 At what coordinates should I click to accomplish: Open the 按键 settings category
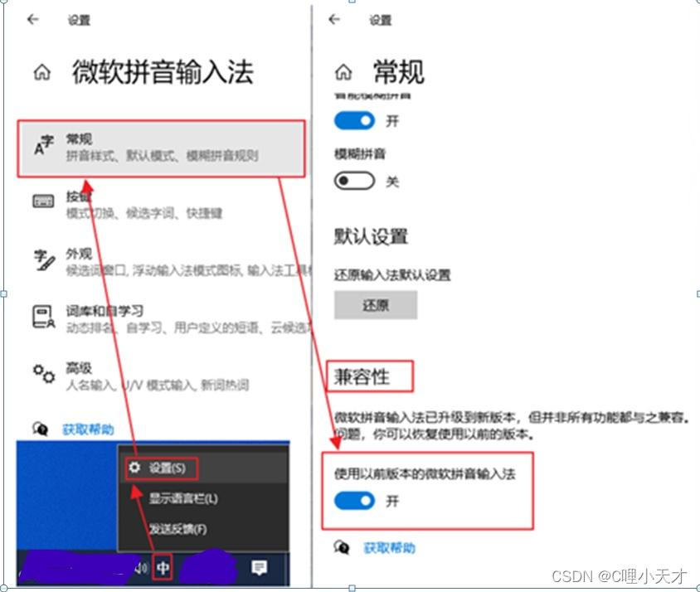[161, 206]
